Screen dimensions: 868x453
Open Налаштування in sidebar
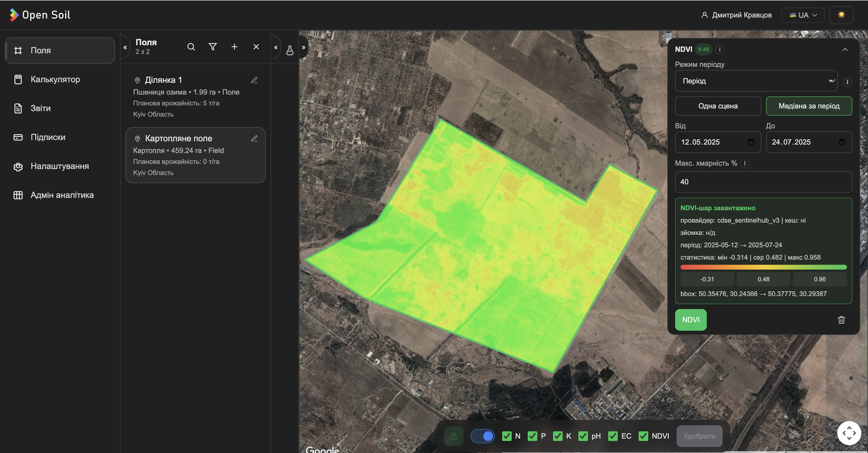60,166
